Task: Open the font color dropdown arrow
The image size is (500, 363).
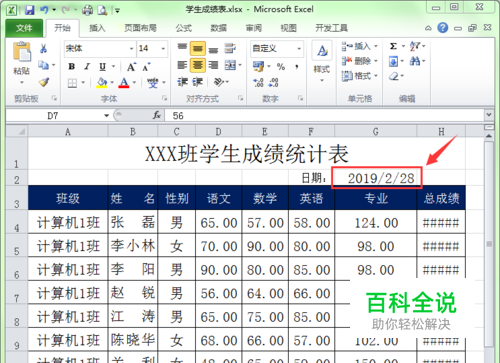Action: (134, 82)
